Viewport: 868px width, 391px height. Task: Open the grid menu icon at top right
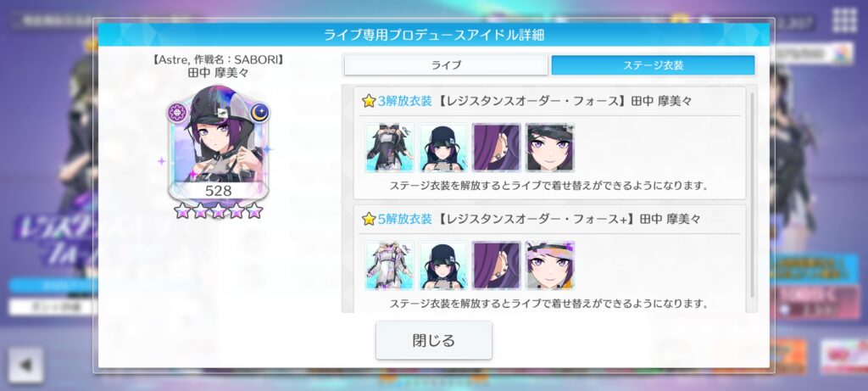845,20
